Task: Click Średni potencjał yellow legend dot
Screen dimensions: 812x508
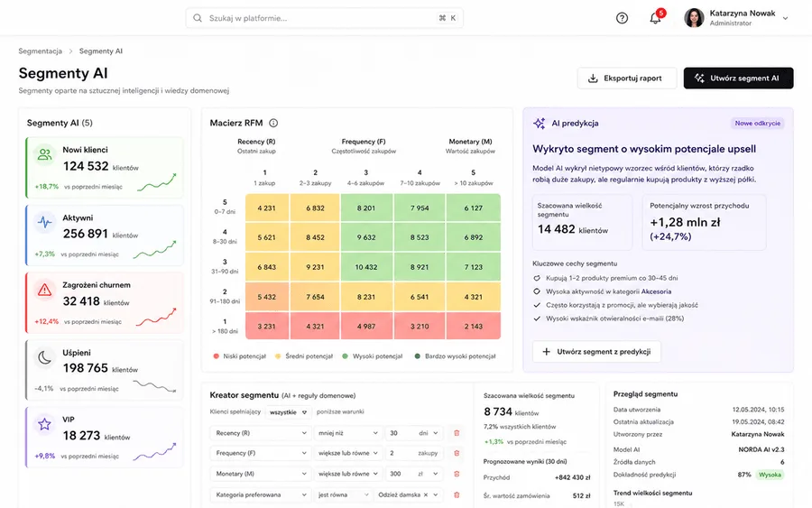Action: (278, 356)
